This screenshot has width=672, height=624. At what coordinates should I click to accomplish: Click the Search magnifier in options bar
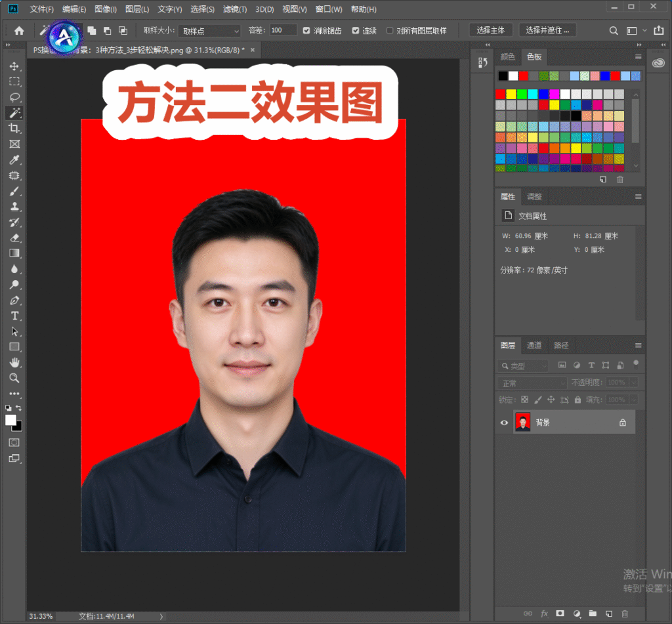coord(614,30)
